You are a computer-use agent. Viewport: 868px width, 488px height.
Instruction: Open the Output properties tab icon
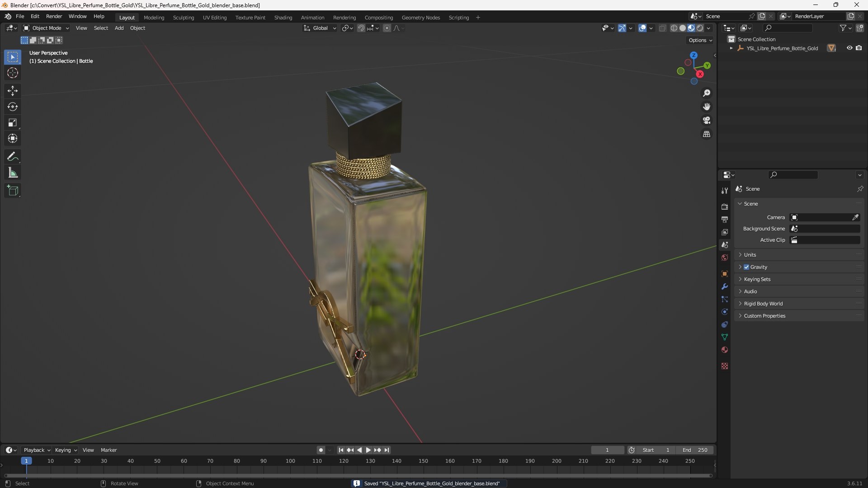point(725,219)
